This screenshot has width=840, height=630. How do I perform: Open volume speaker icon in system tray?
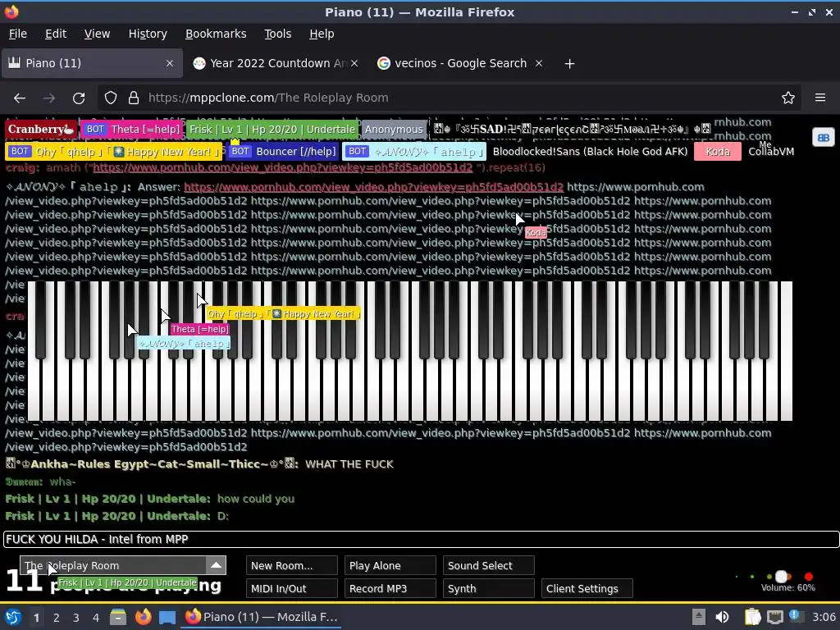[722, 617]
